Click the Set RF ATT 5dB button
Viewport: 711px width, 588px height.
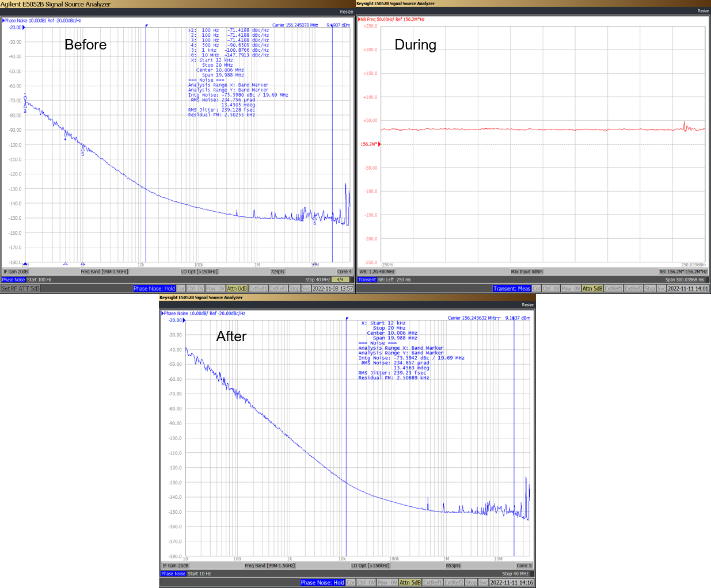click(x=20, y=288)
